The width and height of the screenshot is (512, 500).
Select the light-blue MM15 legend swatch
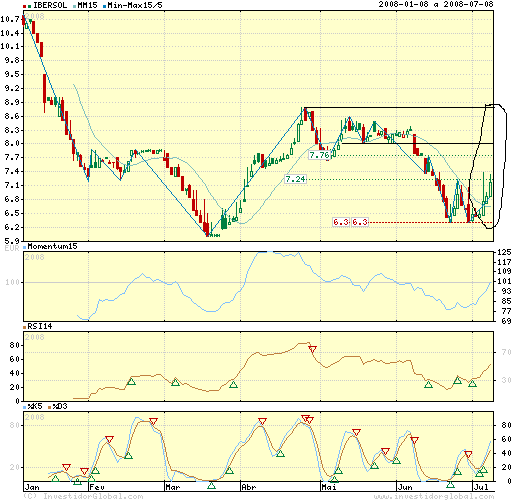point(75,6)
